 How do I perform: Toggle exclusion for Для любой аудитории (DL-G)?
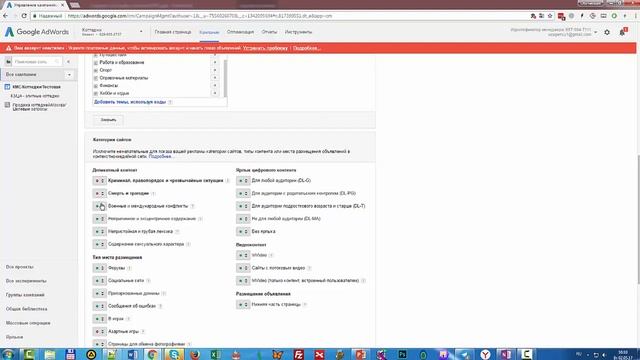coord(243,180)
